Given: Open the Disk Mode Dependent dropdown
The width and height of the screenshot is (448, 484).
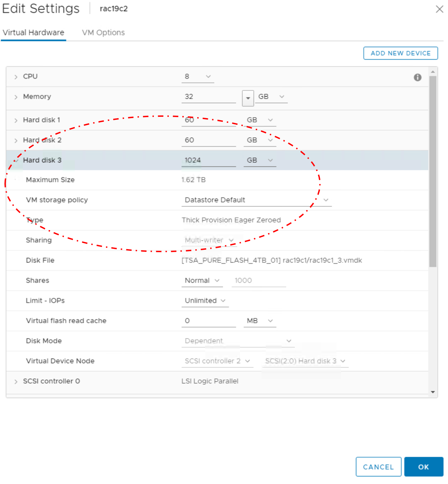Looking at the screenshot, I should (238, 341).
